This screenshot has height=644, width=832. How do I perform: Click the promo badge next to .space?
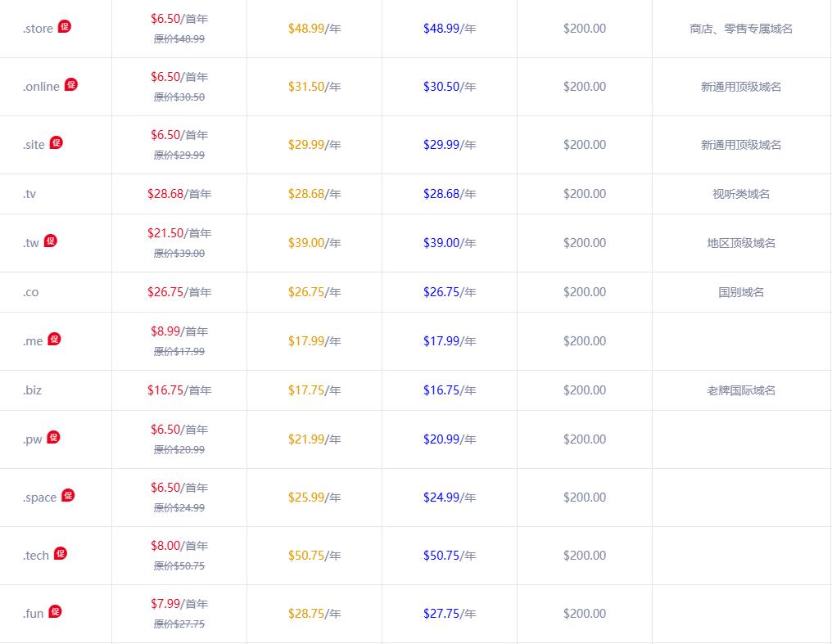pos(68,495)
